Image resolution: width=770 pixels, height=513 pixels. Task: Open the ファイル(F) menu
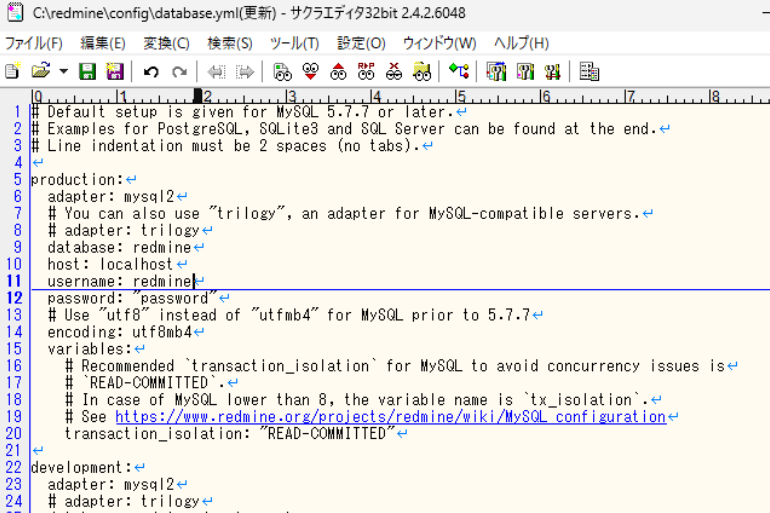[34, 43]
